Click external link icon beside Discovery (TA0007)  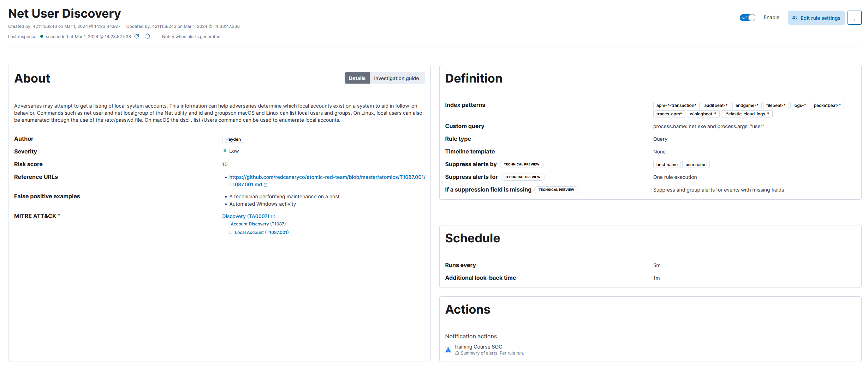[x=273, y=217]
